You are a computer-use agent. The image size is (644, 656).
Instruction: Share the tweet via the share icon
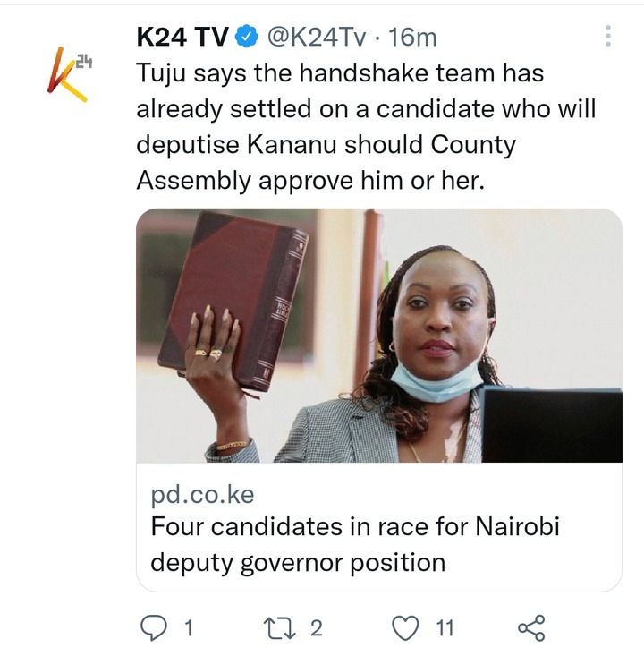tap(531, 628)
